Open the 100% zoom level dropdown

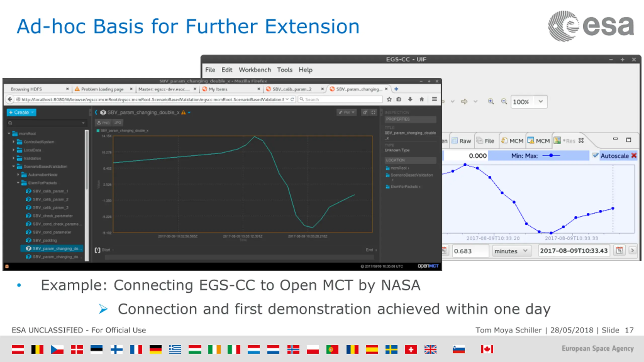(541, 102)
